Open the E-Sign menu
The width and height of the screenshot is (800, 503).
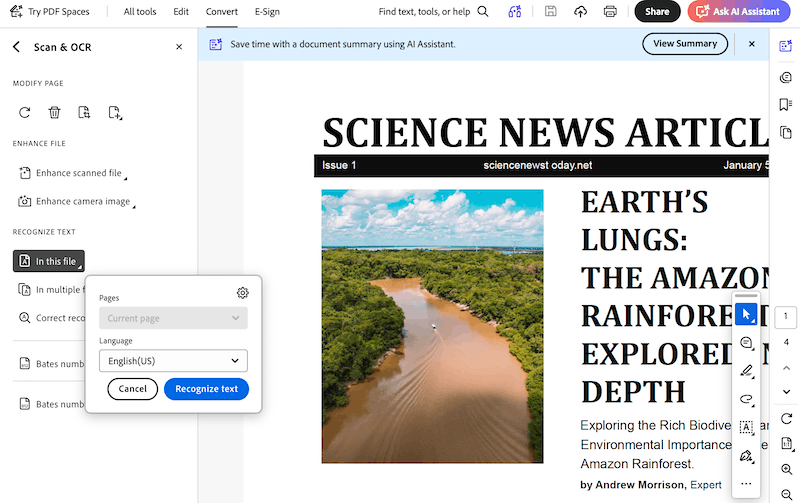click(x=267, y=12)
